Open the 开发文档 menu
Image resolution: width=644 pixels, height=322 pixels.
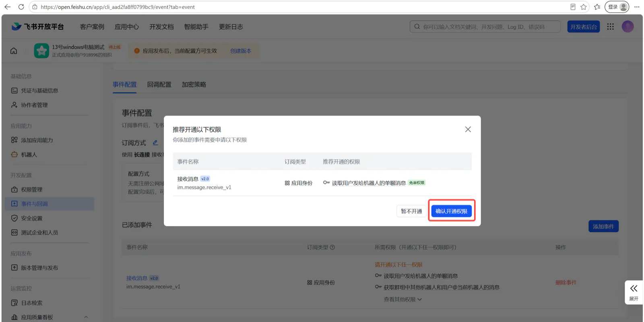pyautogui.click(x=161, y=27)
